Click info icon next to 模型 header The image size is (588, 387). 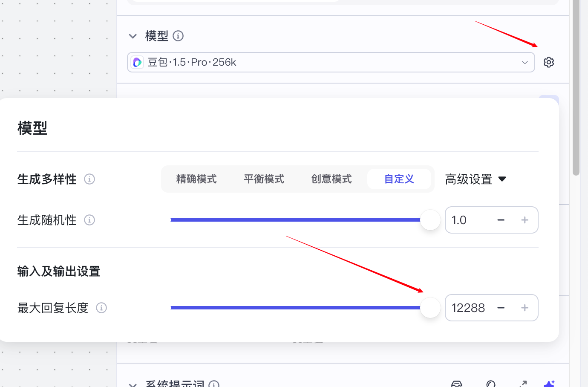(x=178, y=36)
